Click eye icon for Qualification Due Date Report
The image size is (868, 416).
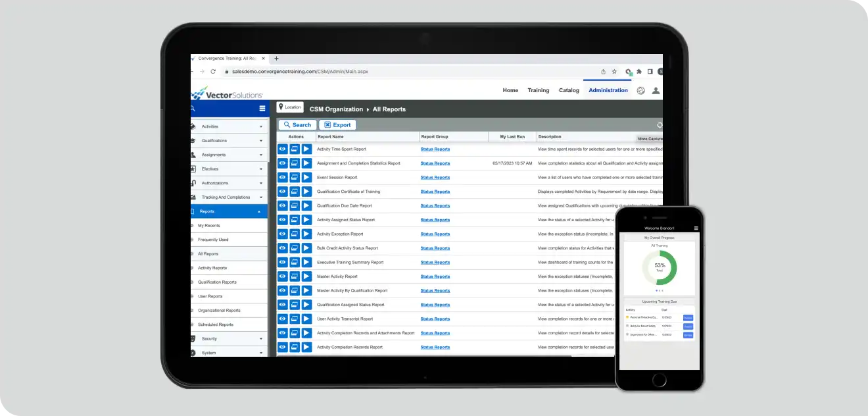[283, 206]
